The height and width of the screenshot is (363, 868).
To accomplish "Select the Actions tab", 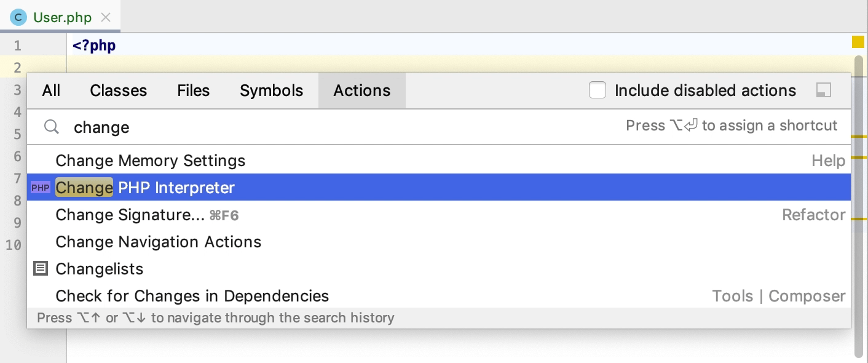I will click(x=361, y=90).
